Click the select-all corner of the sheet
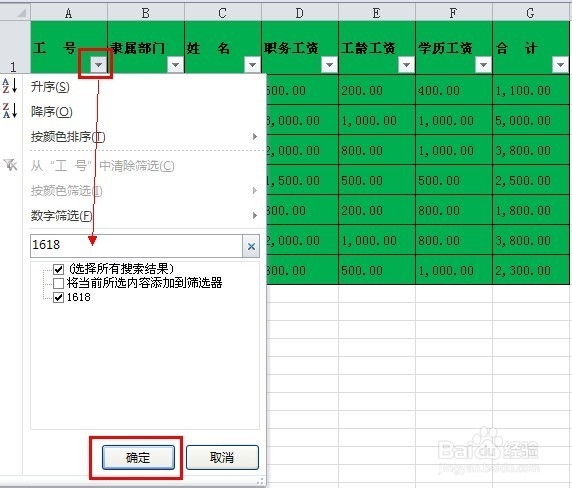Screen dimensions: 572x488 point(15,13)
